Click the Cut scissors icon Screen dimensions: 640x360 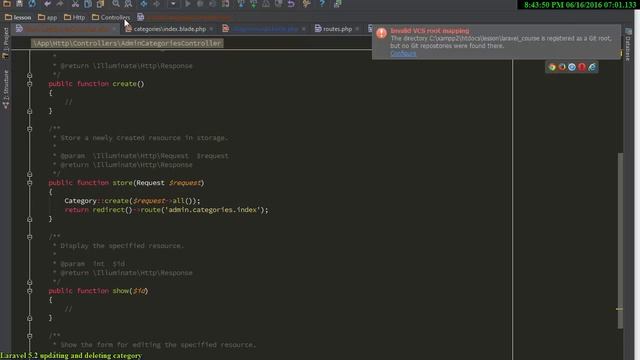coord(75,4)
